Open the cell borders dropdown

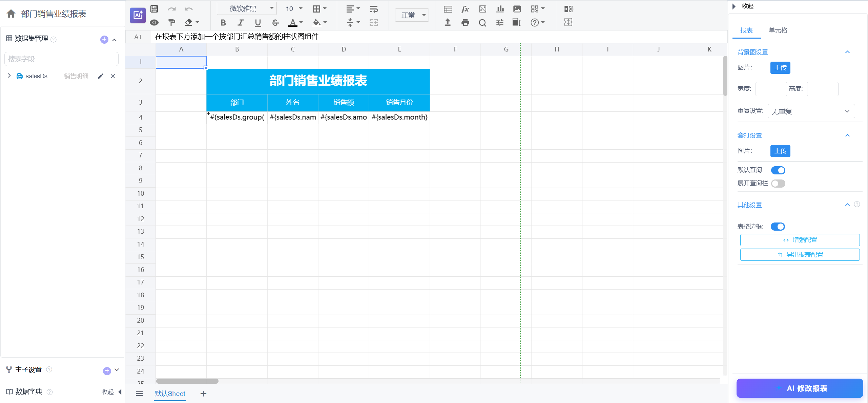319,9
